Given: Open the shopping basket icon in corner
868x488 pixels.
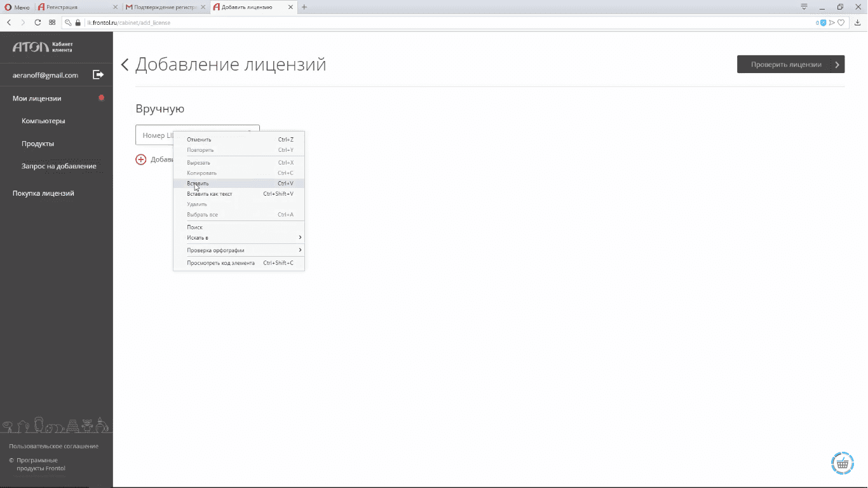Looking at the screenshot, I should coord(842,463).
